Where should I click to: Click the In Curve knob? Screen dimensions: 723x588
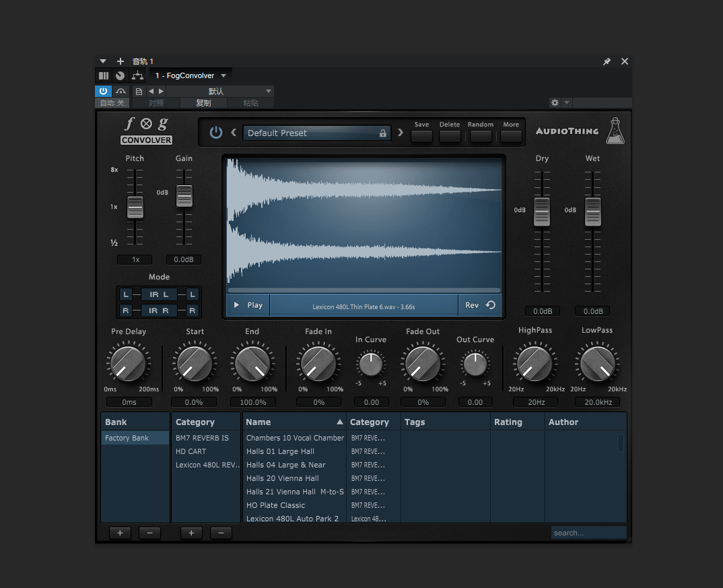[371, 364]
